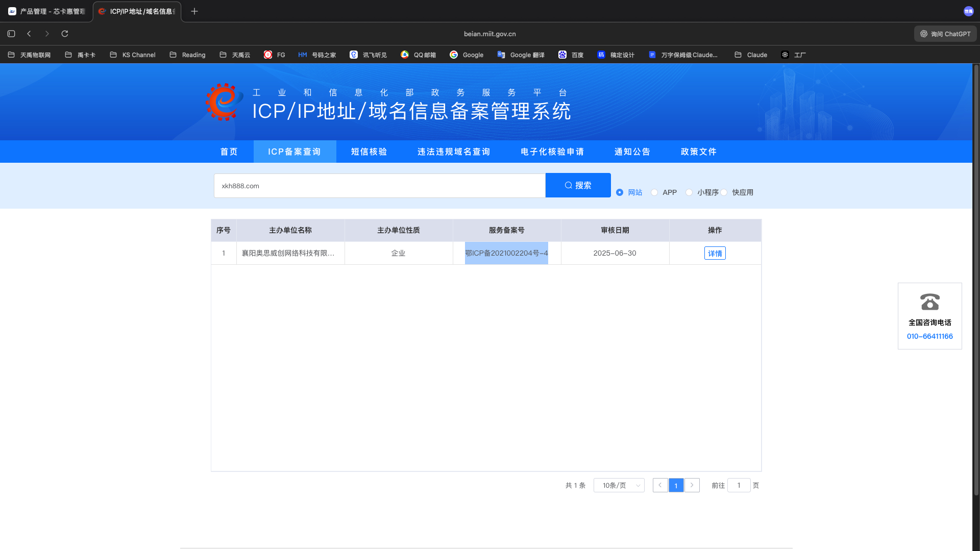Click the 搜索 search button
980x551 pixels.
578,185
